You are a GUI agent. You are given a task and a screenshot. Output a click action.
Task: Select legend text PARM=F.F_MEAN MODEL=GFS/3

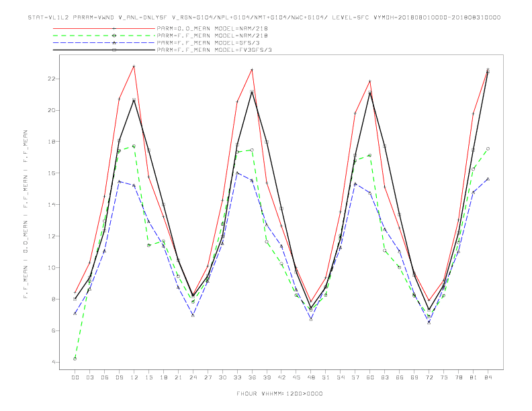(x=208, y=43)
